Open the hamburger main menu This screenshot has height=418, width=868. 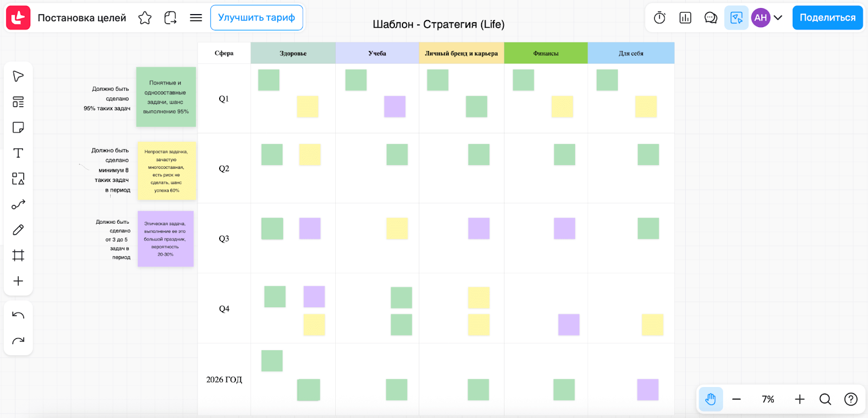(196, 18)
